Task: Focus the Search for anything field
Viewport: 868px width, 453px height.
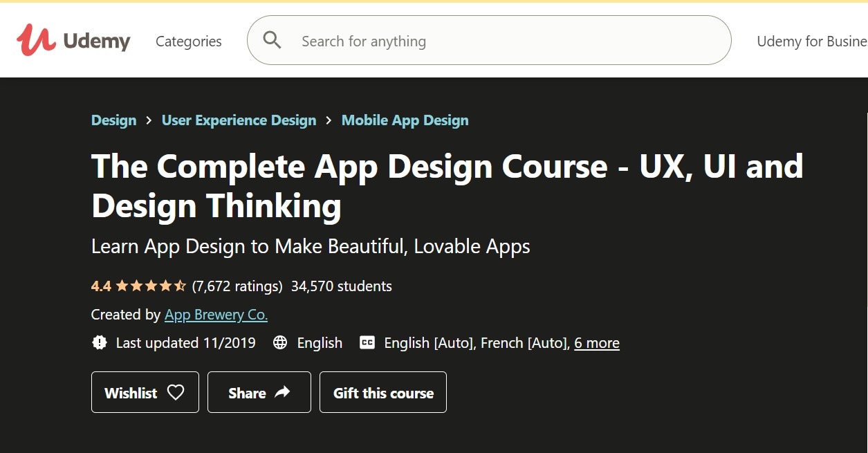Action: (x=484, y=41)
